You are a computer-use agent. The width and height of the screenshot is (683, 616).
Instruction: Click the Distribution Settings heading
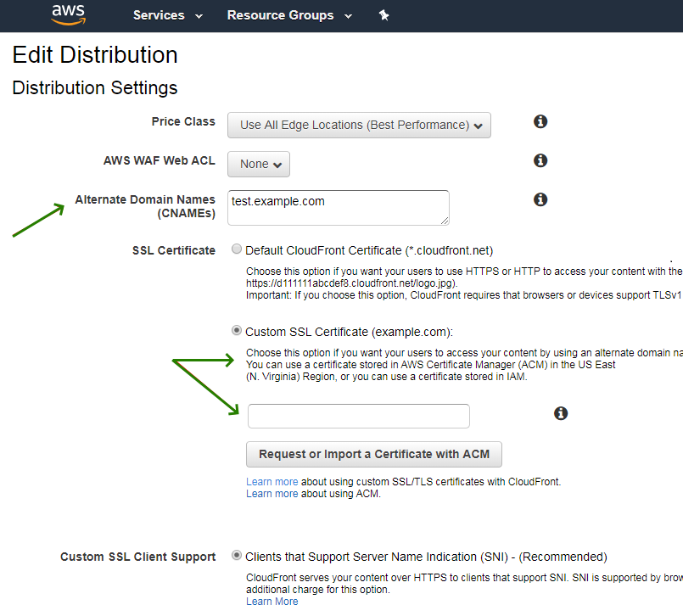tap(95, 88)
